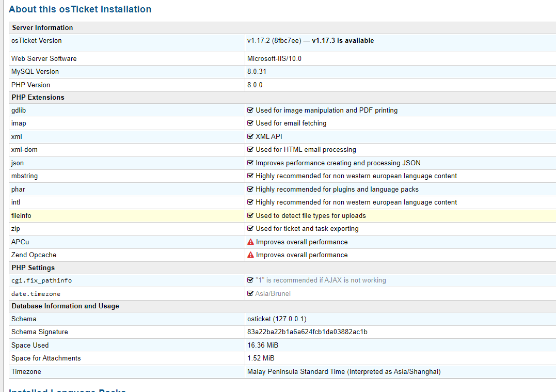556x392 pixels.
Task: Click the 'PHP Settings' section header
Action: tap(33, 268)
